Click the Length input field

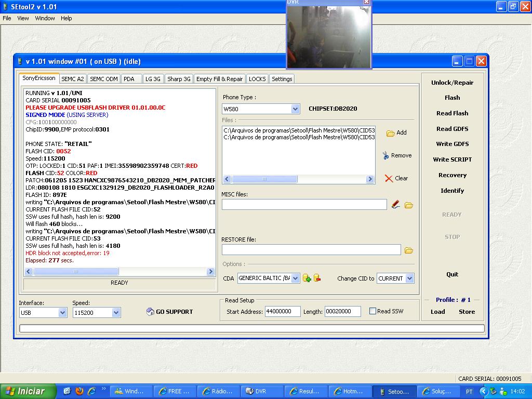tap(343, 312)
